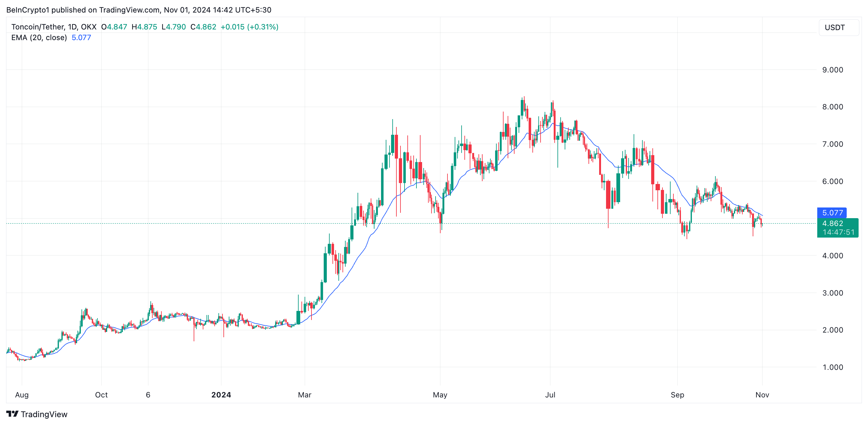
Task: Click the Jul label on time axis
Action: [x=550, y=395]
